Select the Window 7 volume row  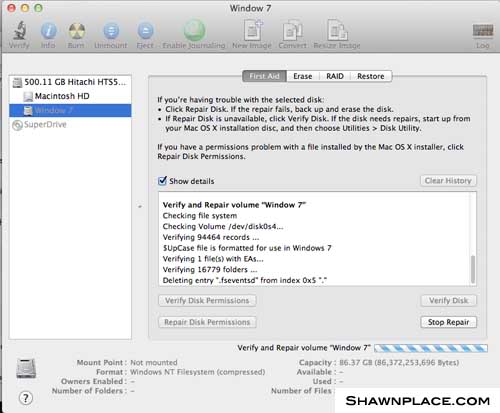tap(70, 110)
